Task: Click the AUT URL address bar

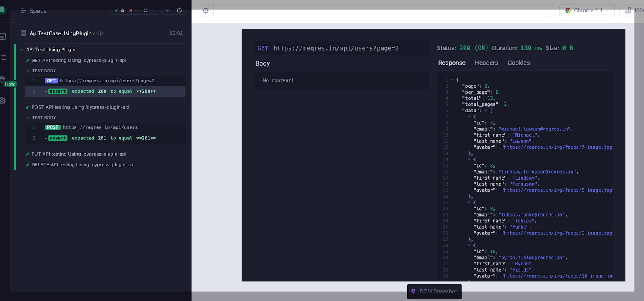Action: [384, 10]
